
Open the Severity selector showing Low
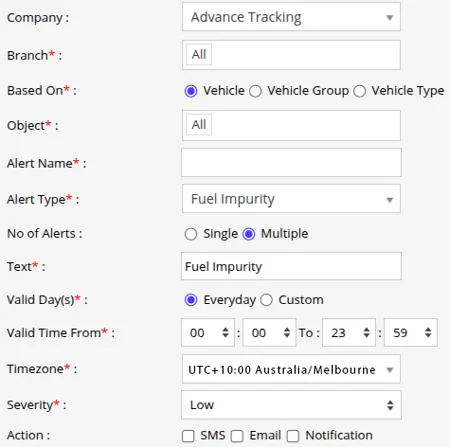291,405
